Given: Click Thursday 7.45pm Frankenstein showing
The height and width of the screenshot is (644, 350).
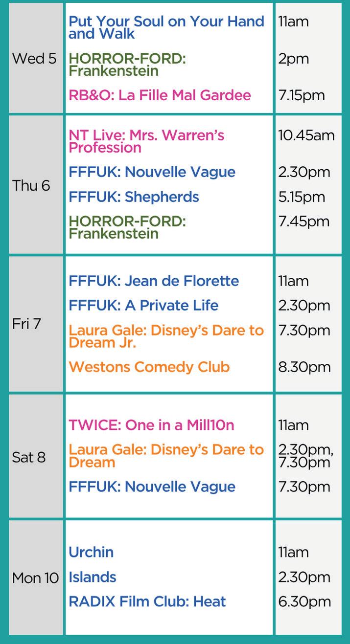Looking at the screenshot, I should [x=127, y=227].
